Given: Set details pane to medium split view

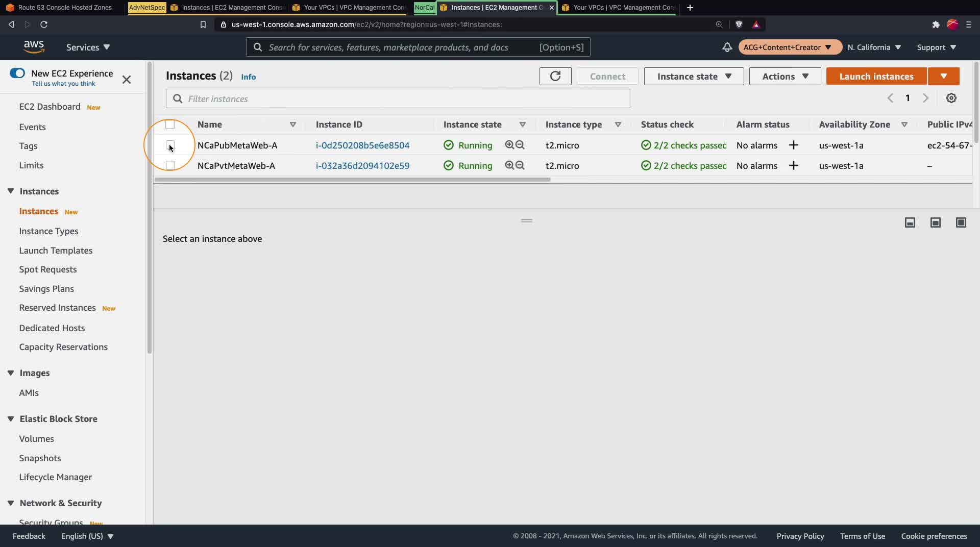Looking at the screenshot, I should (x=936, y=222).
